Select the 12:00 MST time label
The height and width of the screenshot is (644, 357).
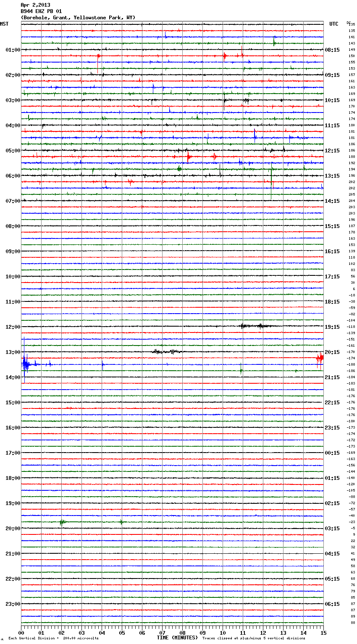13,327
